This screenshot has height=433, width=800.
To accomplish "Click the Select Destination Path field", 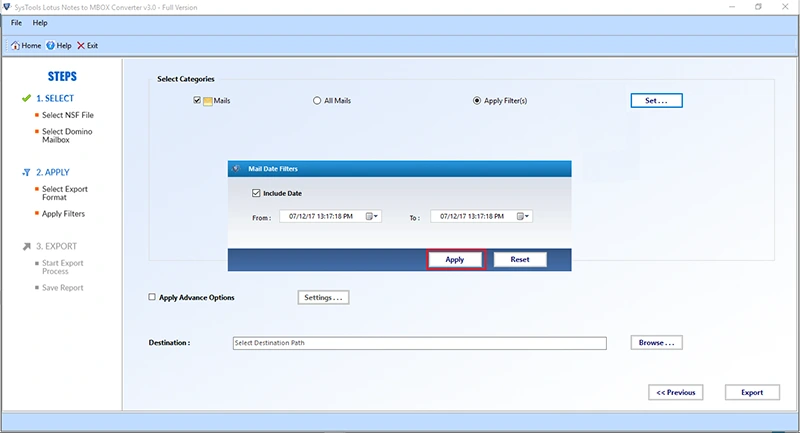I will pyautogui.click(x=419, y=343).
